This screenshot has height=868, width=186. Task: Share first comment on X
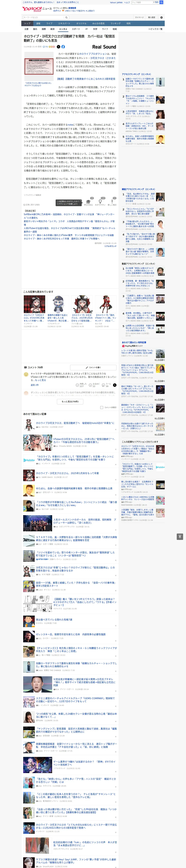coord(115,385)
